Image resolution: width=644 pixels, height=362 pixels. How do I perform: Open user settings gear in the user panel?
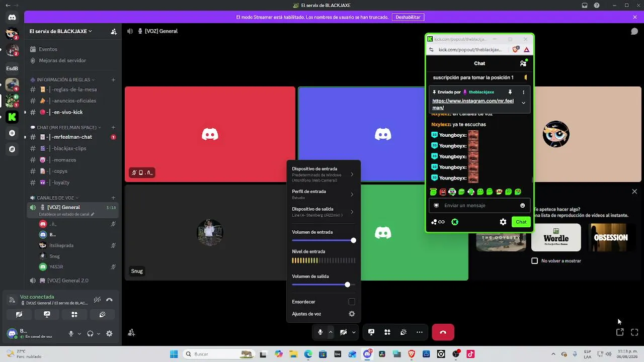(109, 333)
